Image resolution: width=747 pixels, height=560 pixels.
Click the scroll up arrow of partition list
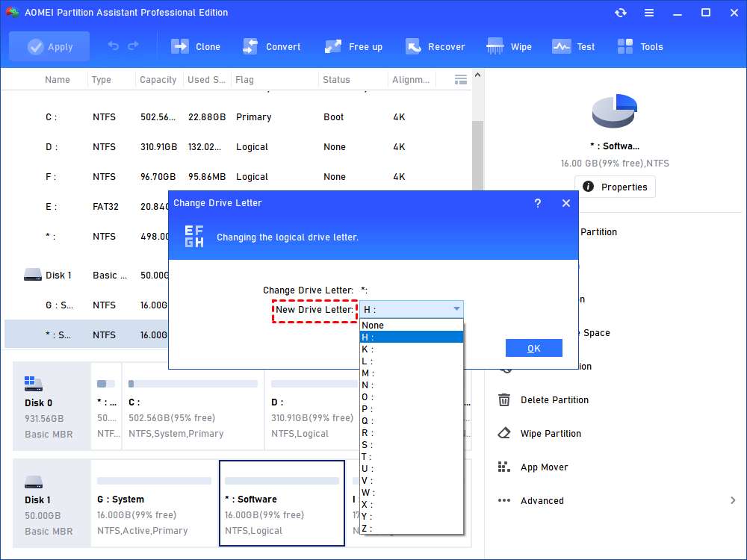478,75
